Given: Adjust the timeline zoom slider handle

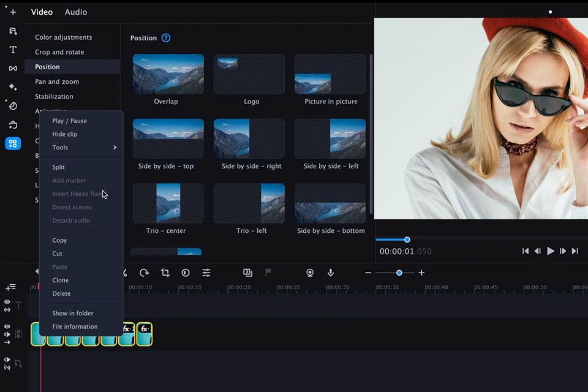Looking at the screenshot, I should 399,273.
